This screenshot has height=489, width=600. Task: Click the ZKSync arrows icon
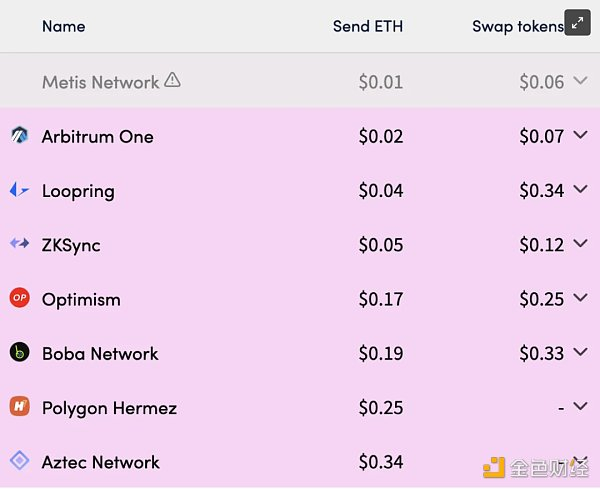[x=19, y=244]
